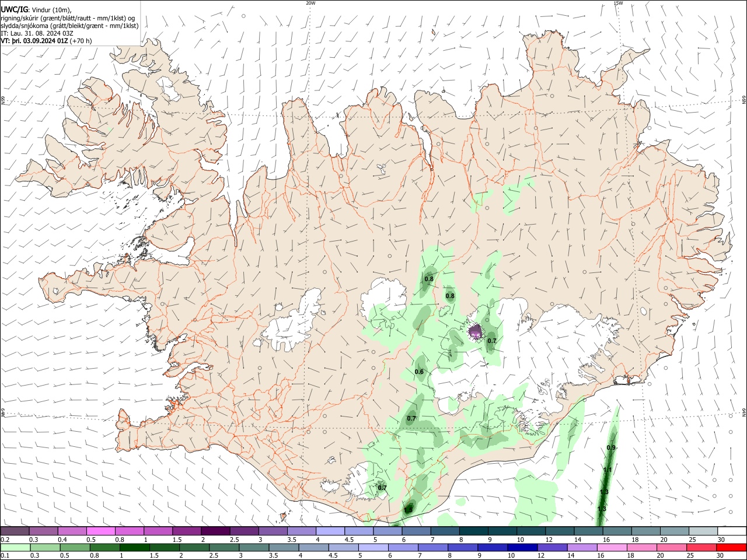Click the 'VT: þri. 03.09.2024 01Z' valid time
Viewport: 747px width, 560px height.
[x=34, y=41]
